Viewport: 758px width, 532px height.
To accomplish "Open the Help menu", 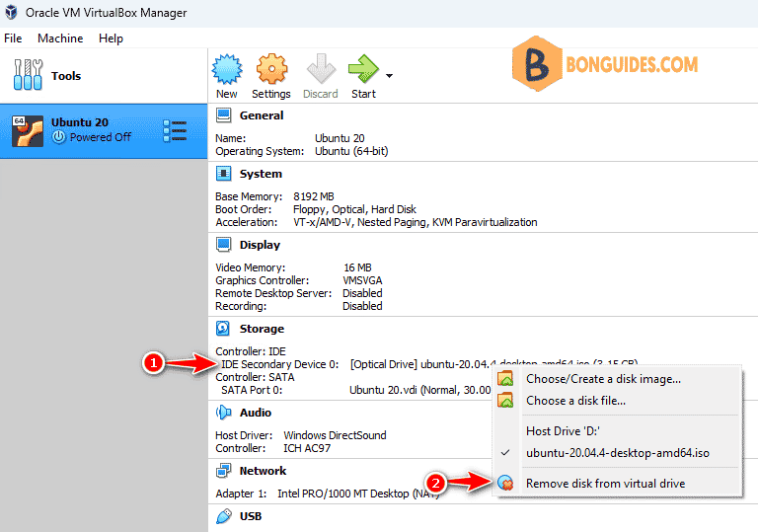I will (111, 38).
